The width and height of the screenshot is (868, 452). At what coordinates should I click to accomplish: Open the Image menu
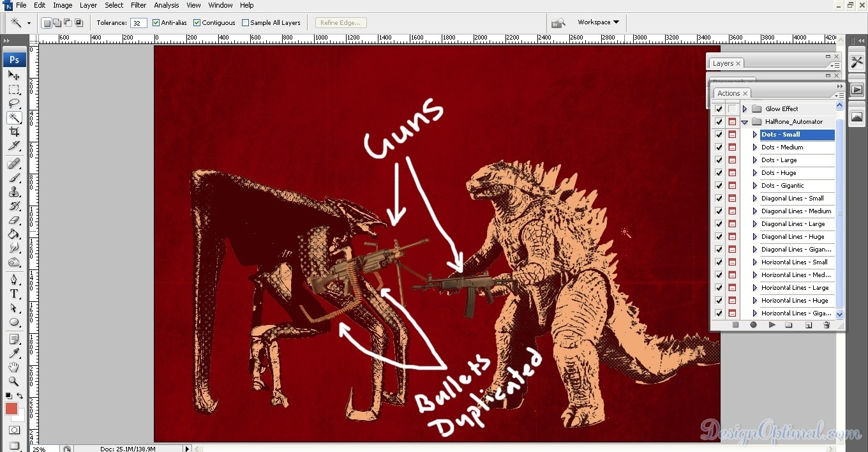point(63,5)
